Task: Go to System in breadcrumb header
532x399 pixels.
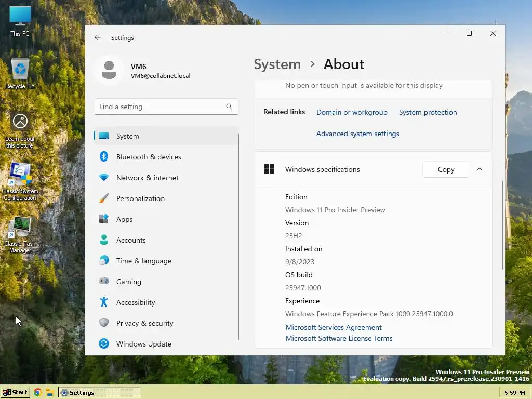Action: tap(277, 64)
